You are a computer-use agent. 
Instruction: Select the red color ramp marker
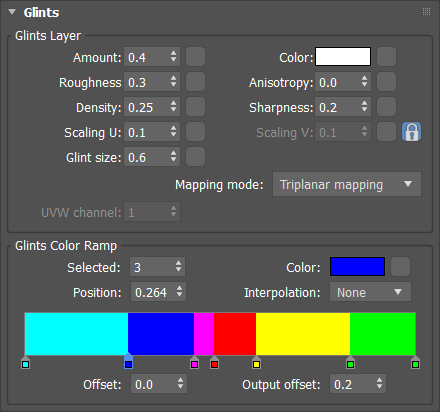[214, 363]
